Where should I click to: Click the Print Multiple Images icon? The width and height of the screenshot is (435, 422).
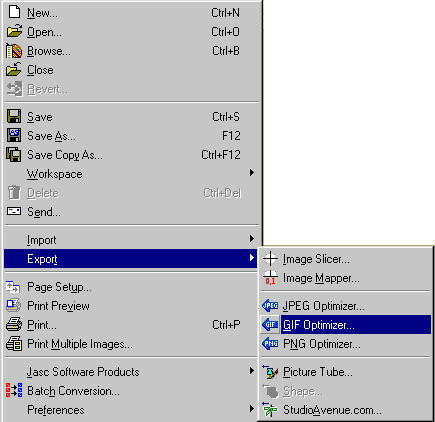click(14, 344)
